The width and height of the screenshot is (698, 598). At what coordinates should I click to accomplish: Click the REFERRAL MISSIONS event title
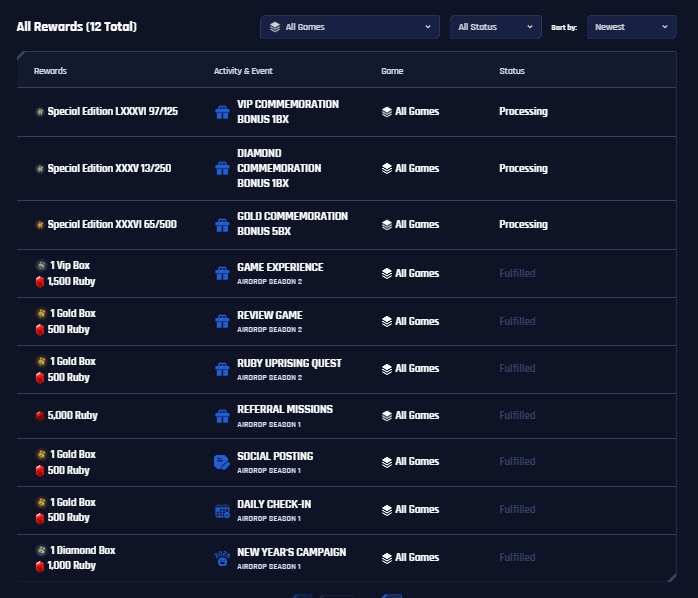pos(285,409)
